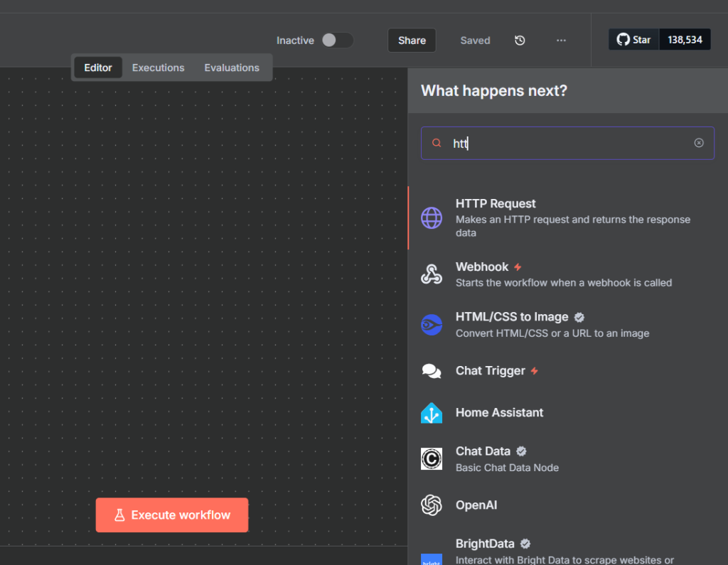Open the workflow history clock icon
This screenshot has width=728, height=565.
(520, 41)
